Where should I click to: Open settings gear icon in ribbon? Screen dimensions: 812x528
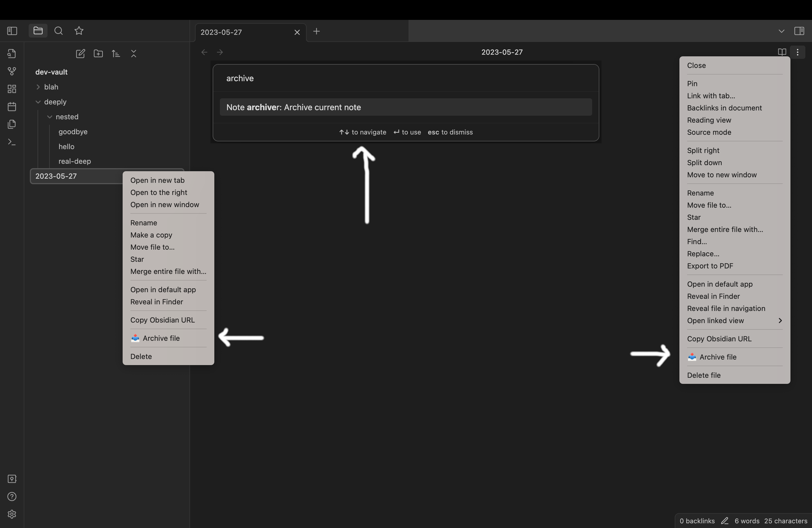point(12,514)
